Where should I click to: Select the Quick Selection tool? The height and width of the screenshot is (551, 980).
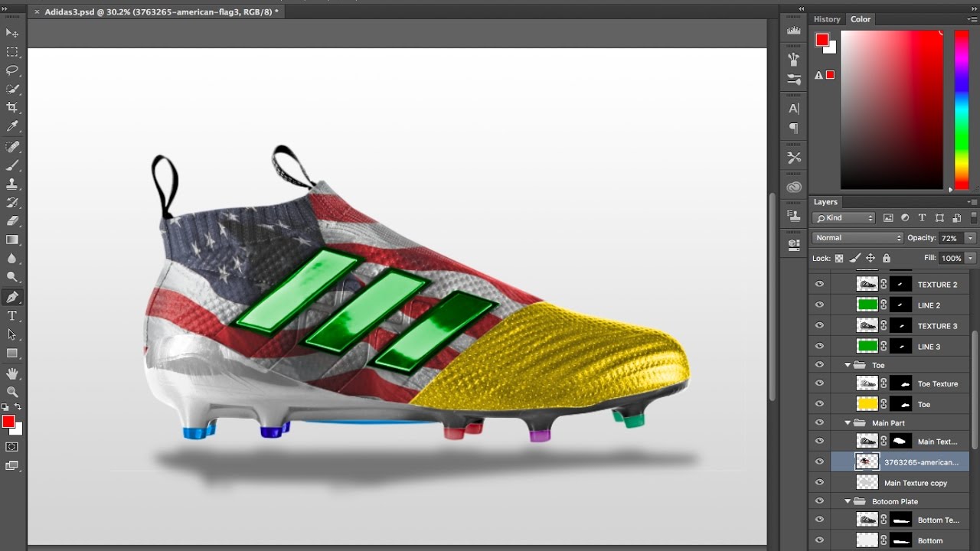12,90
